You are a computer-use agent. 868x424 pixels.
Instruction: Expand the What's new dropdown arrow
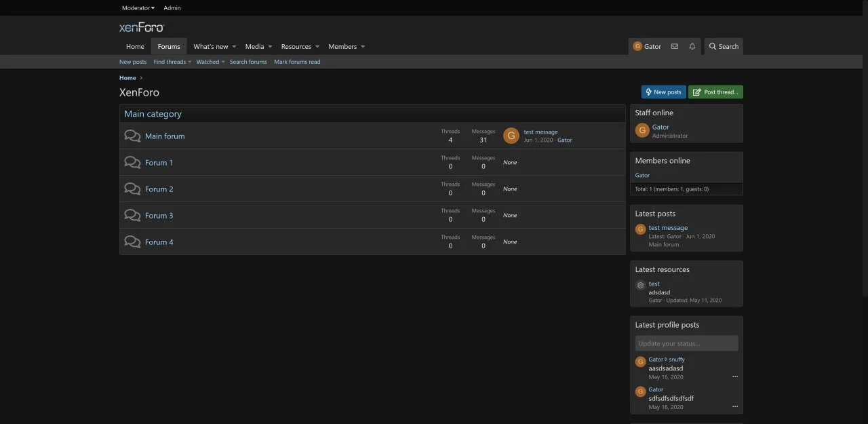coord(234,47)
